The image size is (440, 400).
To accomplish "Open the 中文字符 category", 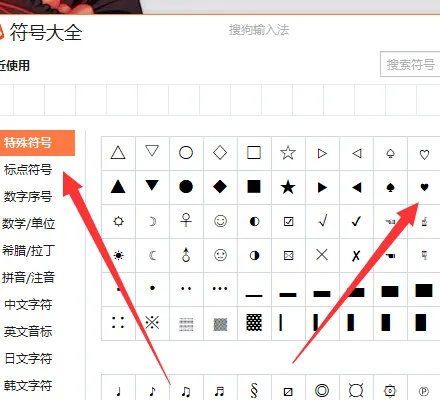I will coord(28,305).
